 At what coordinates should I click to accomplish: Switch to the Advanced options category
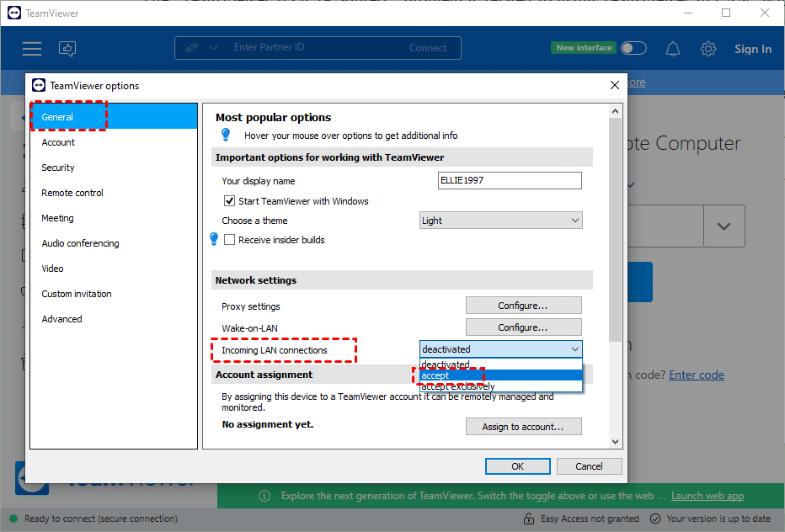(x=62, y=319)
